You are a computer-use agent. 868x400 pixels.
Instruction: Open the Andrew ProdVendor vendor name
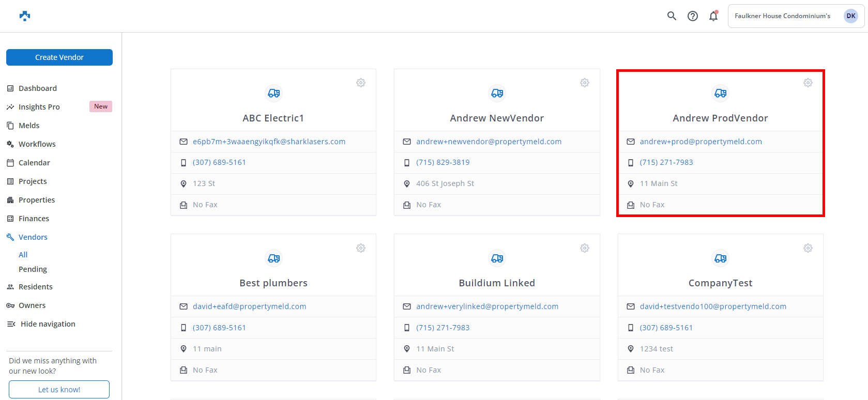point(720,118)
